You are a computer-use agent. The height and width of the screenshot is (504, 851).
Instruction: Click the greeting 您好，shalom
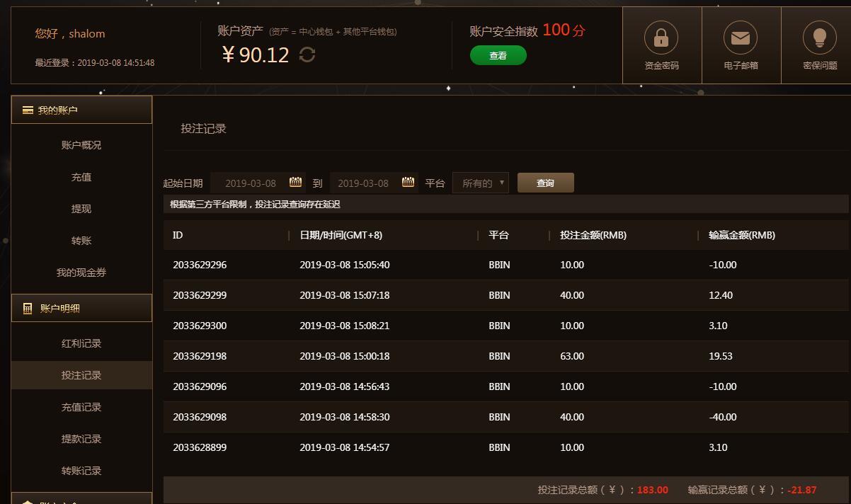coord(70,33)
